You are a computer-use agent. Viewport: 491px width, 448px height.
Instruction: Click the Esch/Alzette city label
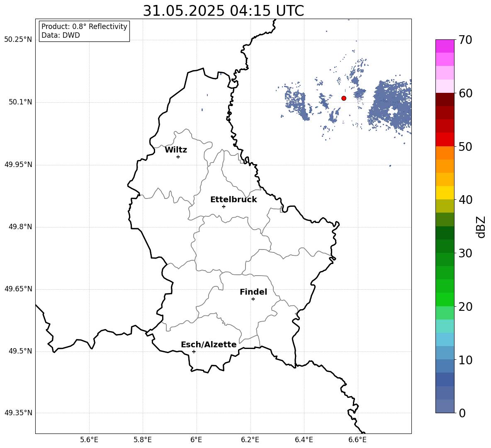[x=209, y=344]
